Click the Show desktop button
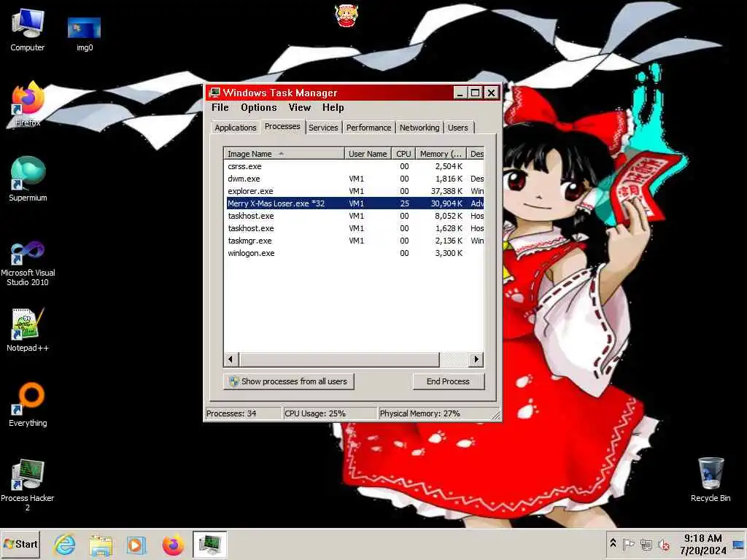747x560 pixels. tap(740, 544)
